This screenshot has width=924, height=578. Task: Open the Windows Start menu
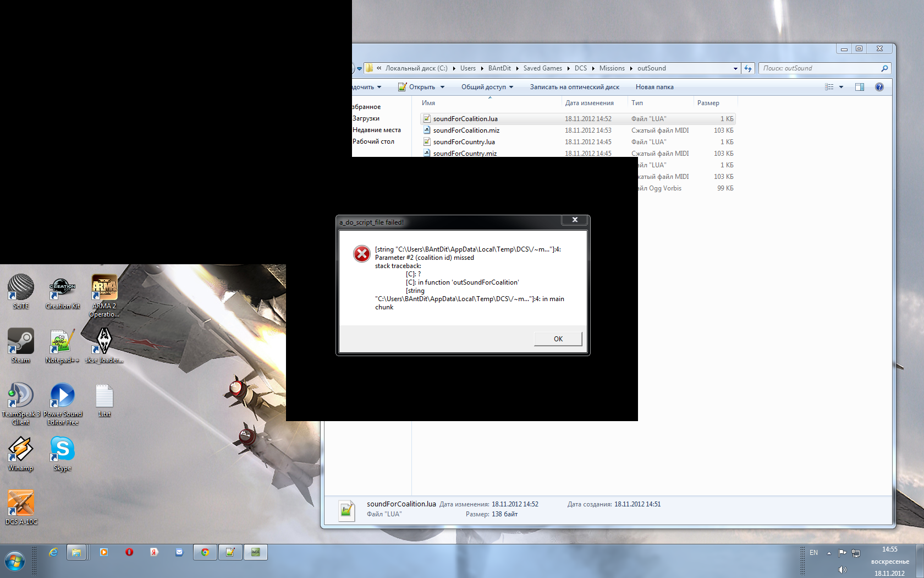point(15,561)
